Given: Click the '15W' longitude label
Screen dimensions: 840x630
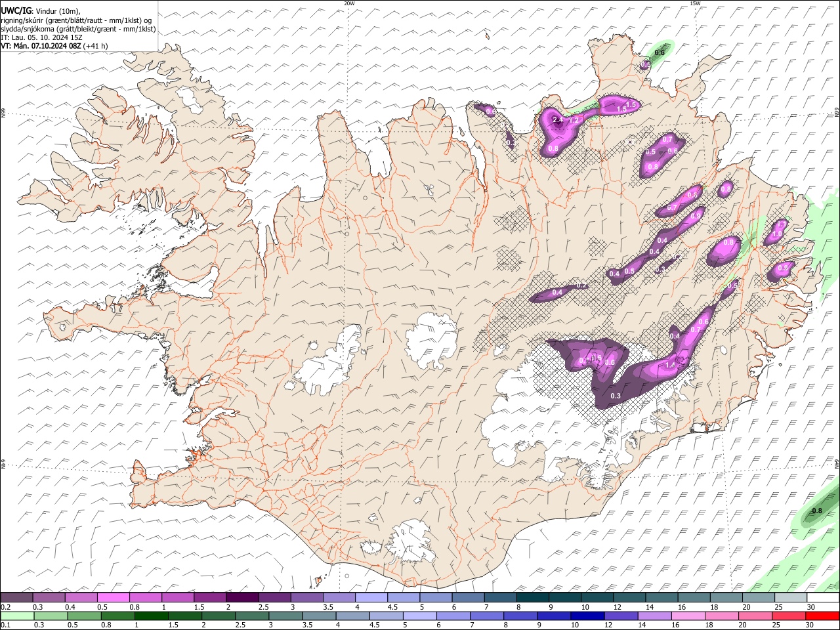Looking at the screenshot, I should 695,3.
